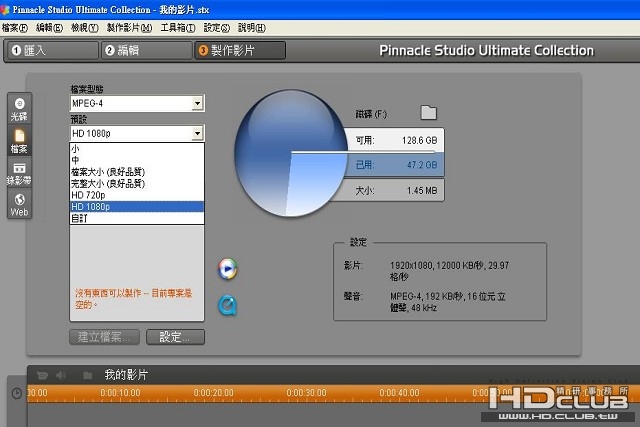Expand the 檔案型態 MPEG-4 dropdown arrow
This screenshot has width=640, height=427.
198,103
